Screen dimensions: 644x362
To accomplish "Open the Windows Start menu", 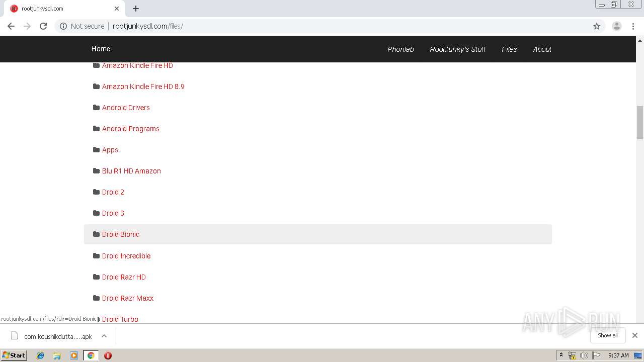I will click(14, 355).
